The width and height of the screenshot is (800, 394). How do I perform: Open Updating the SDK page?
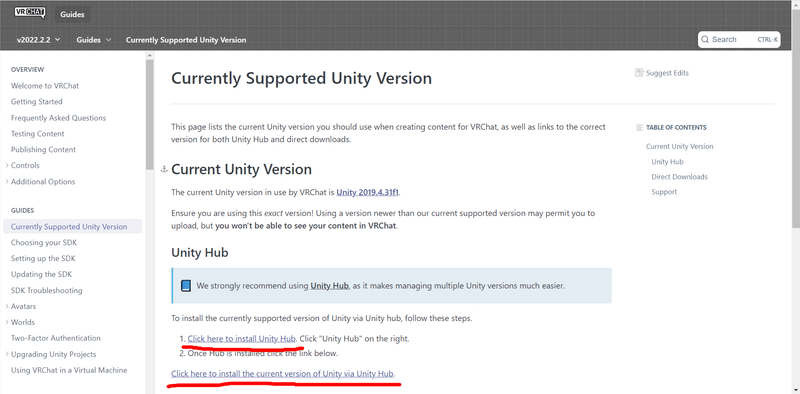(41, 274)
